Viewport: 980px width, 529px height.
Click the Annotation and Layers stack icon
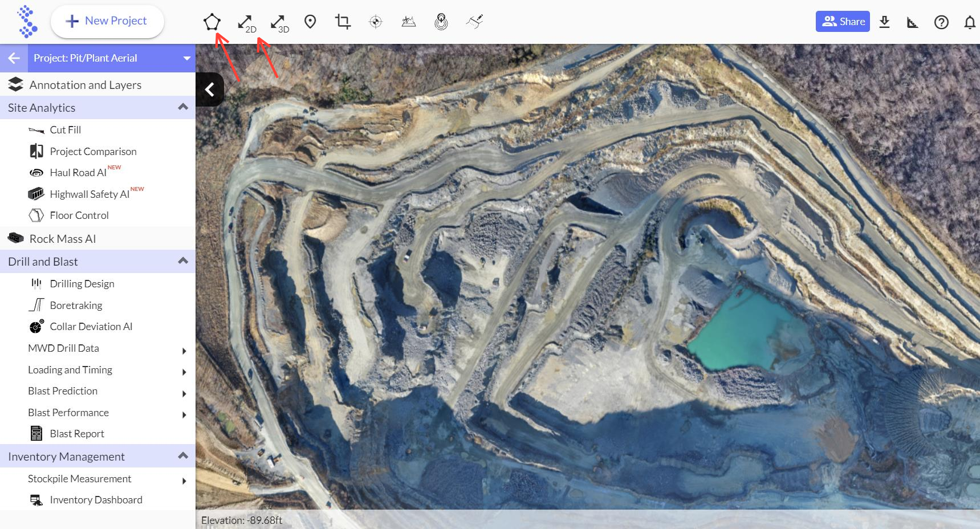[x=15, y=84]
